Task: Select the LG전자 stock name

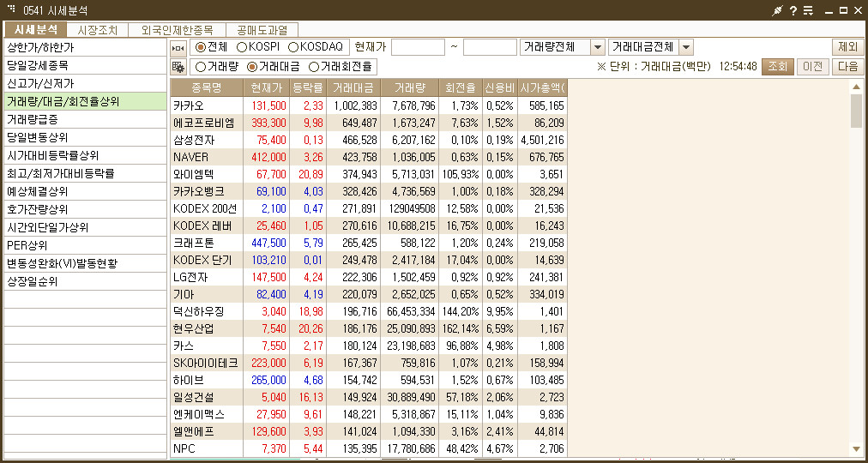Action: (191, 277)
